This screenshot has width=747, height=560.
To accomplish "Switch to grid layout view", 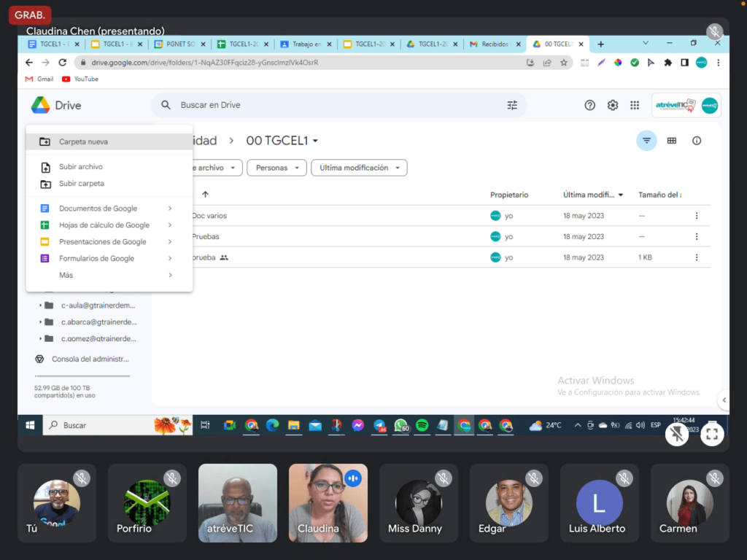I will [672, 141].
